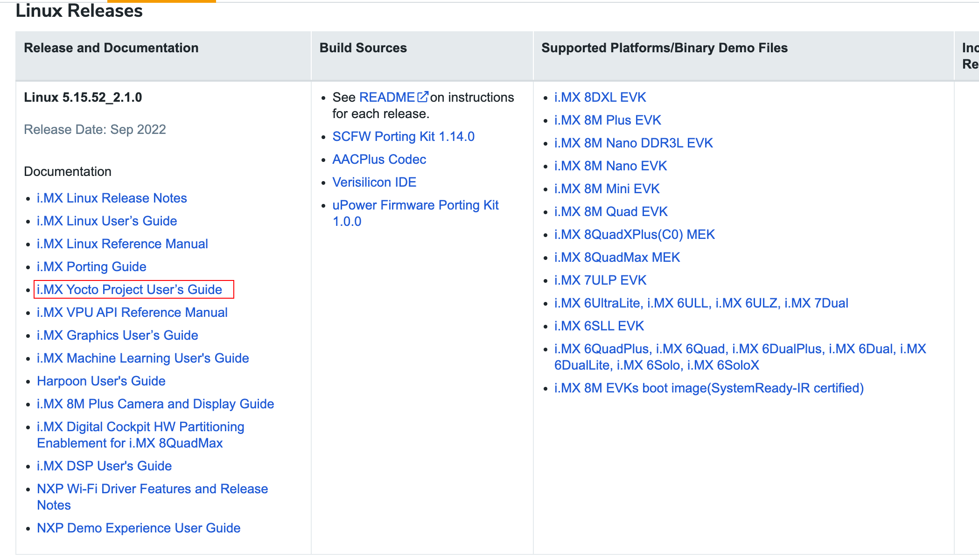
Task: Click i.MX Linux User's Guide link
Action: [x=107, y=221]
